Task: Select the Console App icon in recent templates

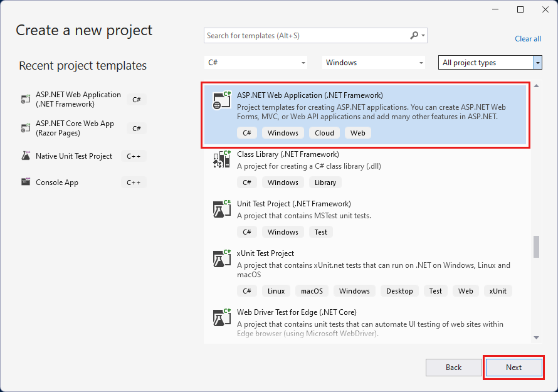Action: pos(25,182)
